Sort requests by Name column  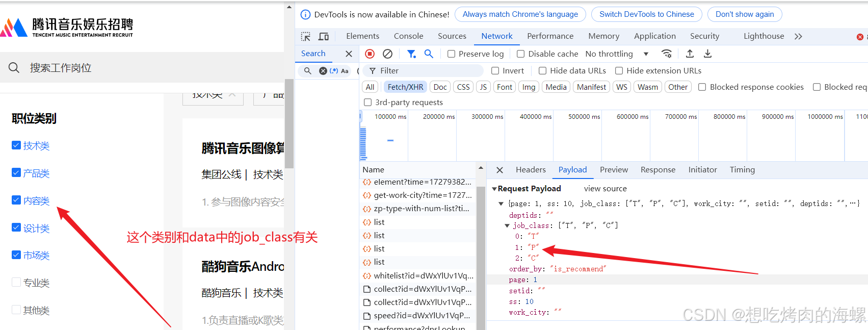(374, 170)
